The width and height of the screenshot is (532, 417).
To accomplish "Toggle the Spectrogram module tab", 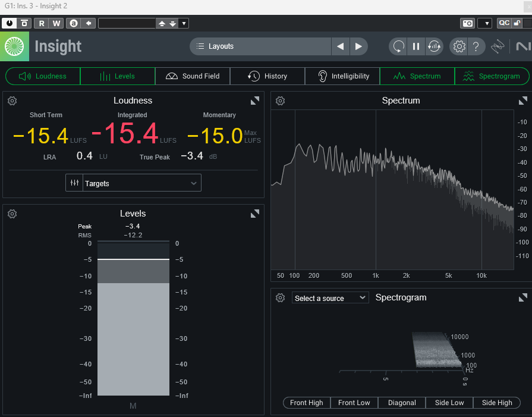I will click(492, 76).
